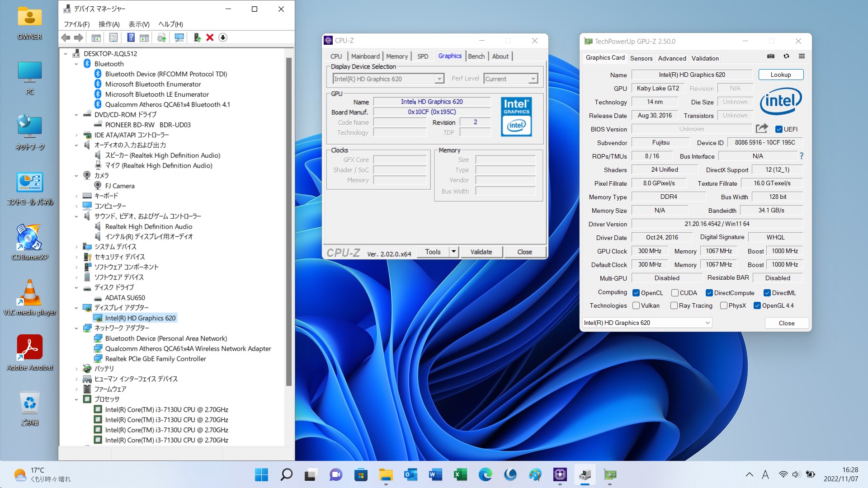This screenshot has height=488, width=868.
Task: Toggle the UEFI checkbox
Action: (x=779, y=129)
